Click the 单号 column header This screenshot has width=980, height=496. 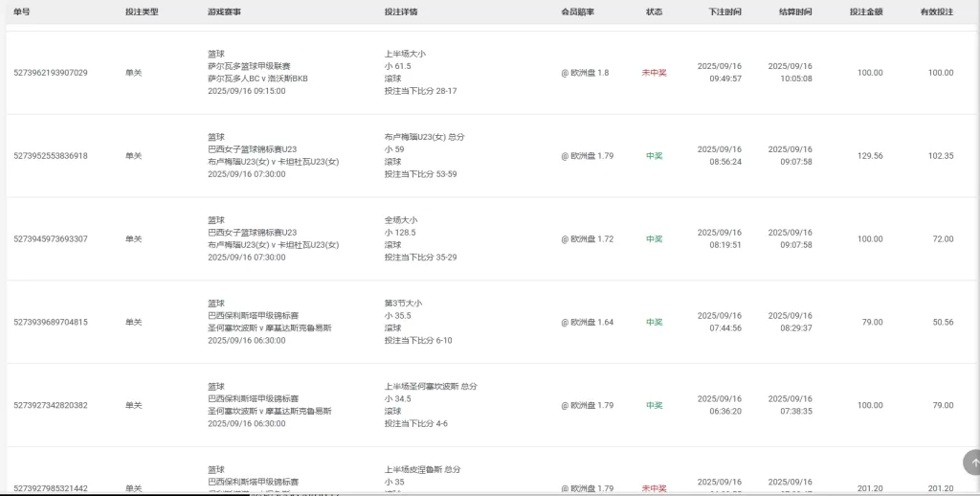point(22,12)
